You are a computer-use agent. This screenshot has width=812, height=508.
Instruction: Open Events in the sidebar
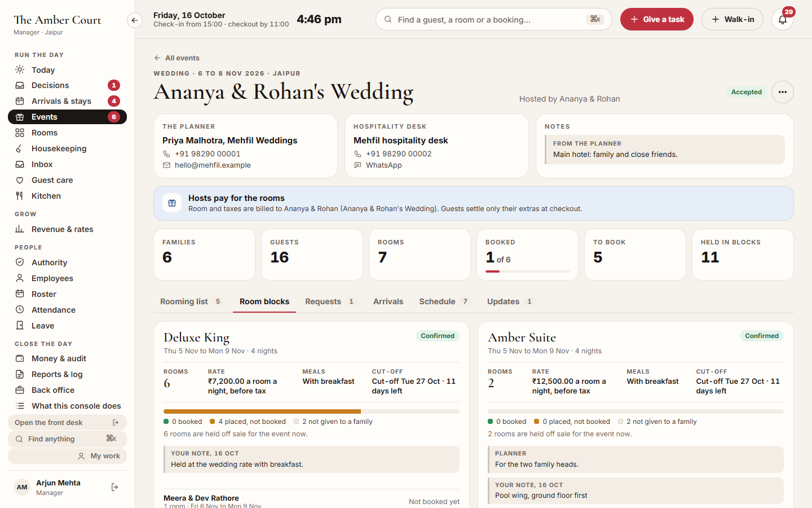click(x=67, y=117)
